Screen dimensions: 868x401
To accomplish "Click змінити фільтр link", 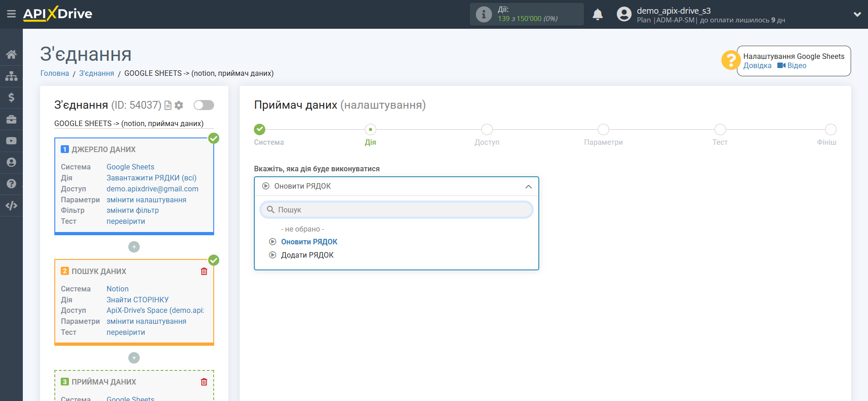I will 133,211.
